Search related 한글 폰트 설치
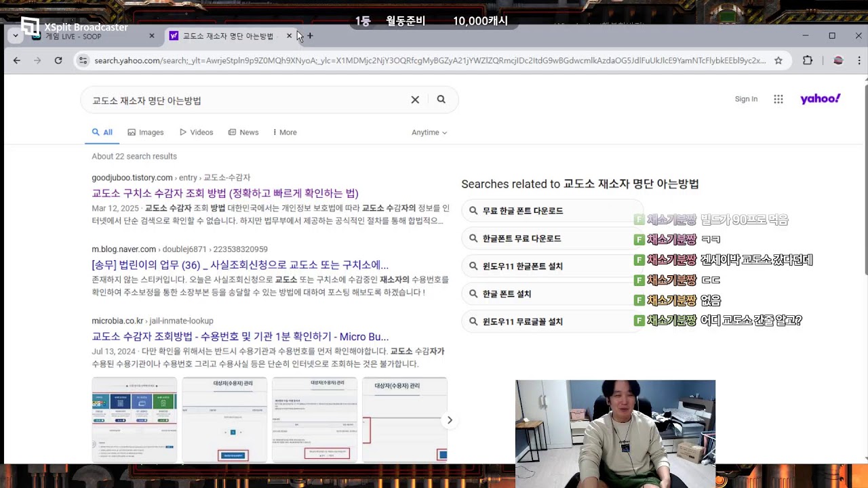The width and height of the screenshot is (868, 488). point(552,293)
